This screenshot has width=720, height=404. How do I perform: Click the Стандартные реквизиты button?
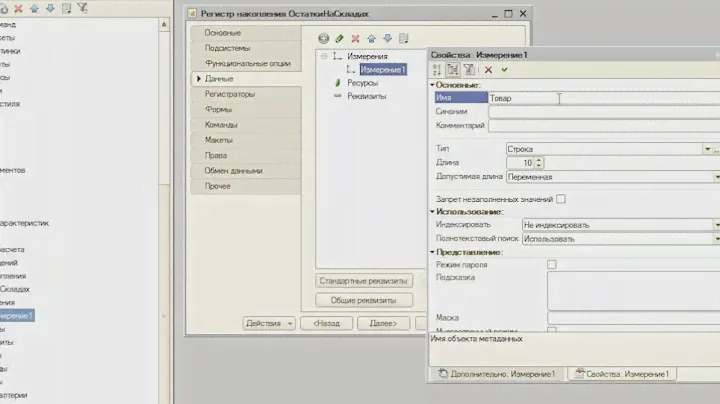364,280
